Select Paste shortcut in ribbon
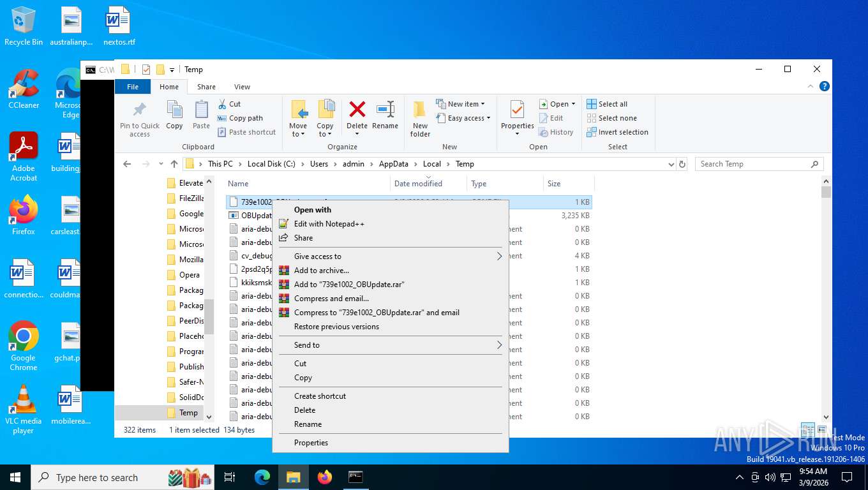 click(246, 132)
